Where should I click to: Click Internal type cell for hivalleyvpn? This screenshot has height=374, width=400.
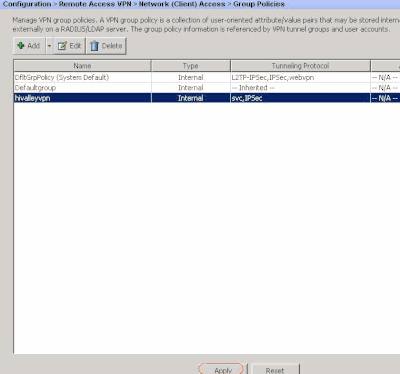[x=191, y=98]
